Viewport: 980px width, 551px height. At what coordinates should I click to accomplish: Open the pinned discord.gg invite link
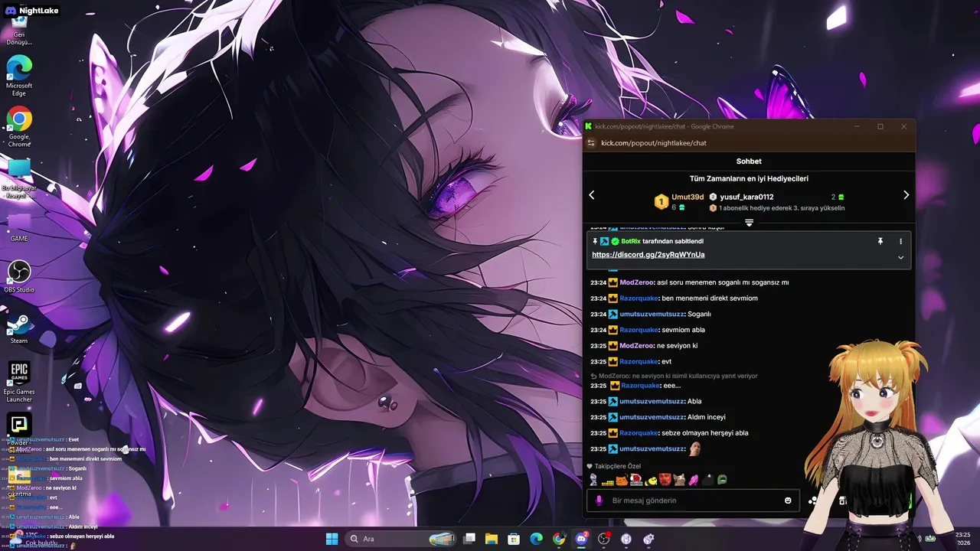point(648,255)
